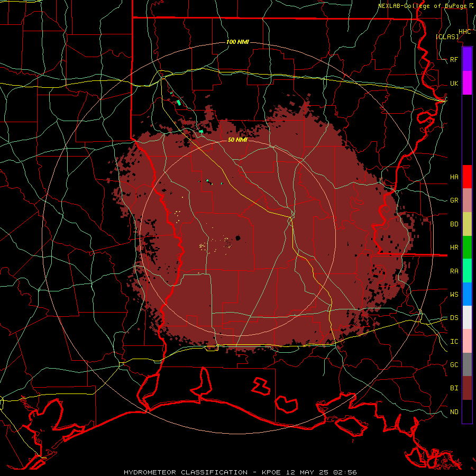This screenshot has width=476, height=476.
Task: Click the purple RF legend color swatch
Action: (467, 59)
